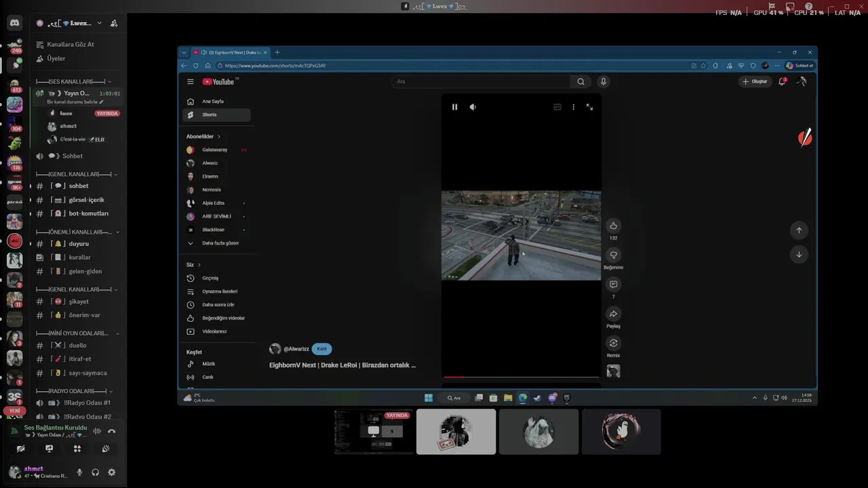Select the stream thumbnail labeled YAYINDA

pos(374,431)
